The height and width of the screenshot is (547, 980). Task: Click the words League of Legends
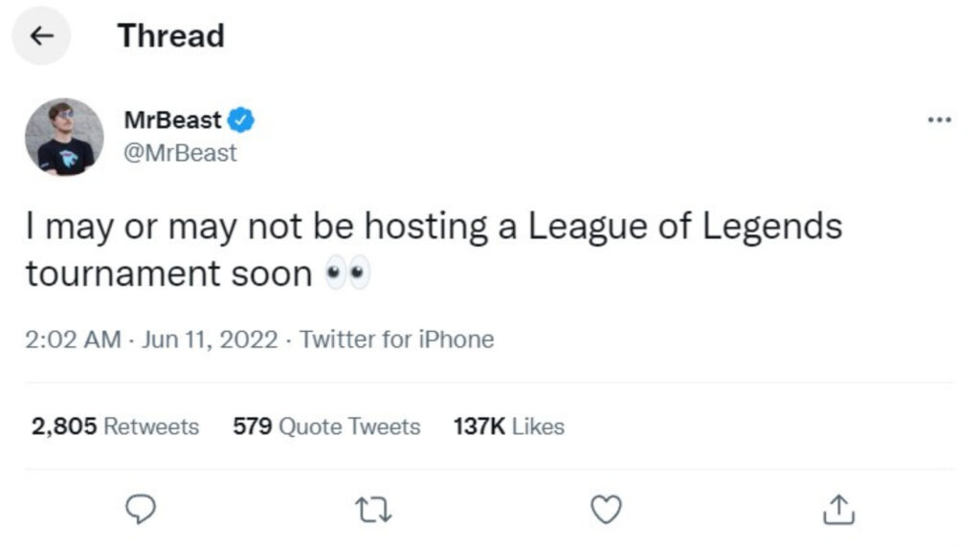coord(685,226)
